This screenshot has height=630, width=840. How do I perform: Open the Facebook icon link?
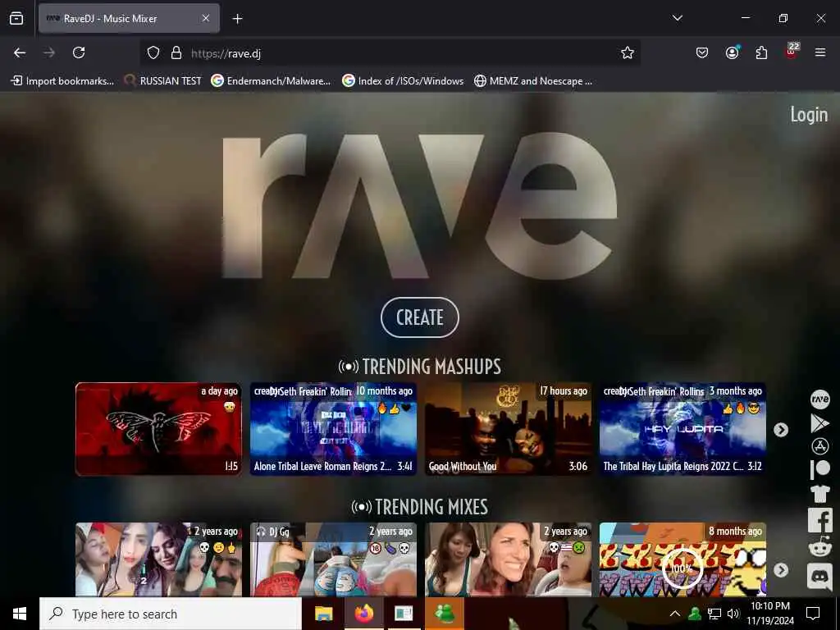click(x=819, y=520)
